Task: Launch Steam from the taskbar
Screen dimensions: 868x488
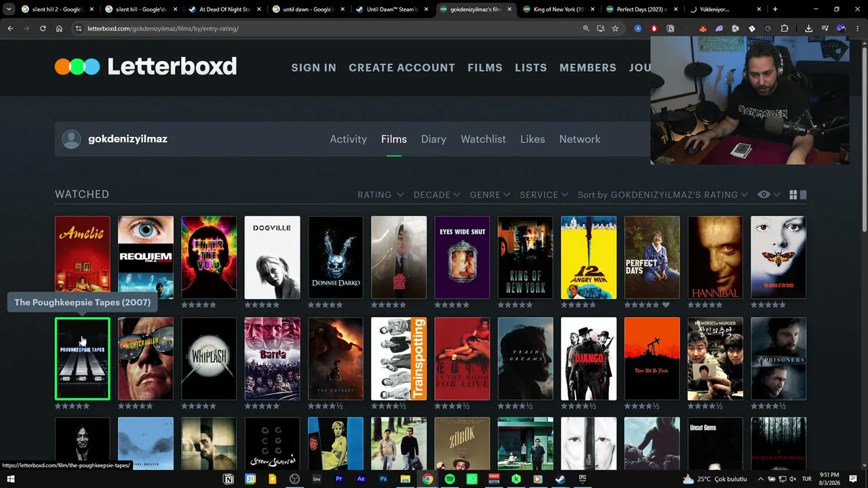Action: pyautogui.click(x=560, y=479)
